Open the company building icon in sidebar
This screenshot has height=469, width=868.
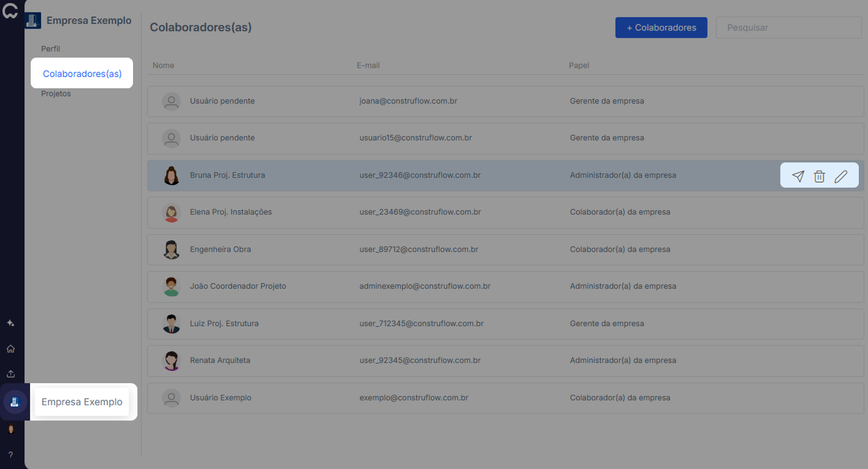(15, 402)
